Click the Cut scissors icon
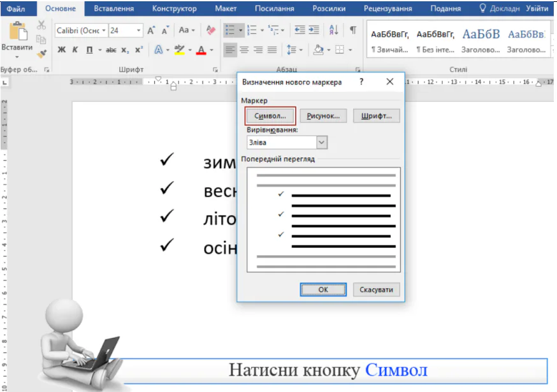557x392 pixels. pyautogui.click(x=41, y=25)
